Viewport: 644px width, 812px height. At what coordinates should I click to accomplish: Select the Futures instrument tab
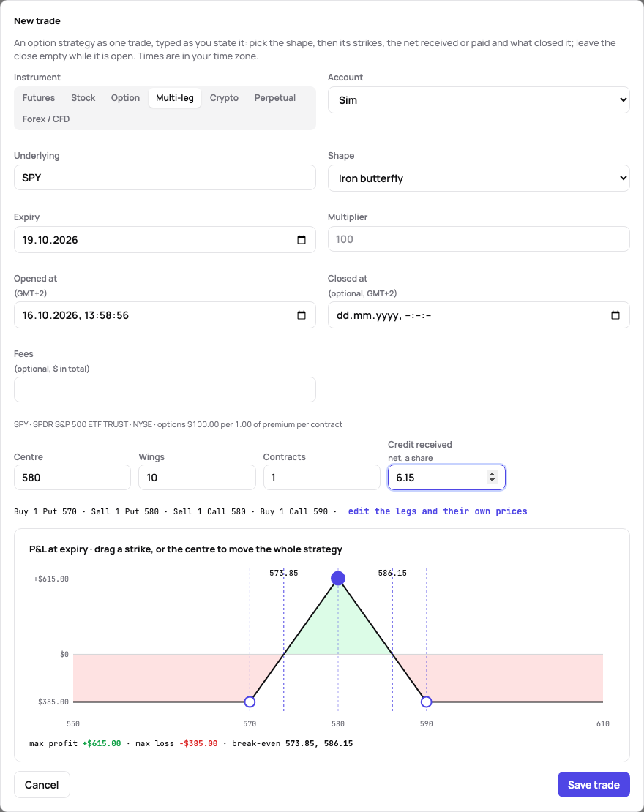39,98
